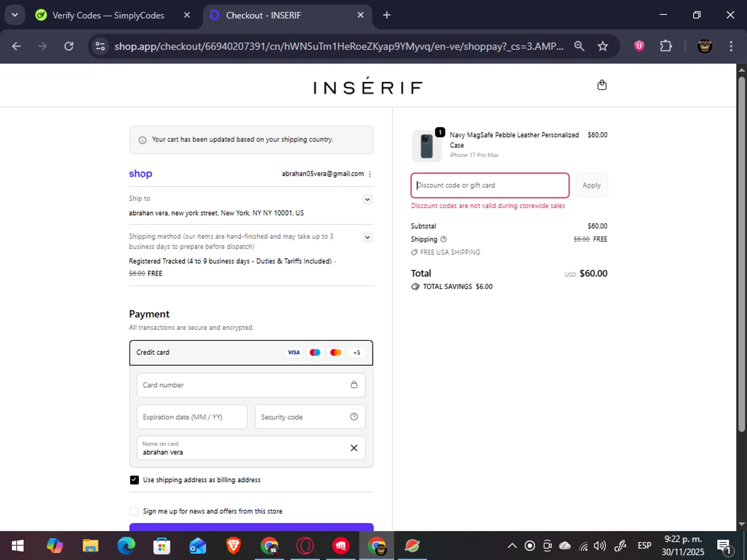
Task: Click the Maestro card logo
Action: coord(315,352)
